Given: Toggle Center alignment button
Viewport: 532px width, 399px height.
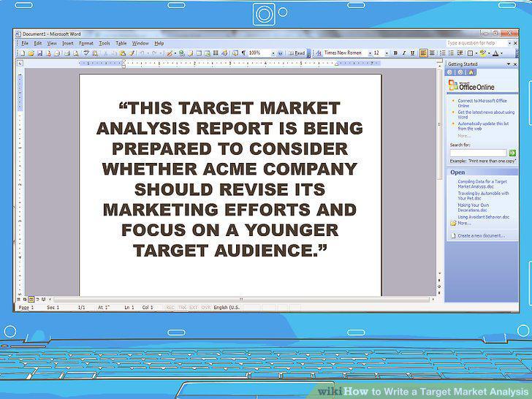Looking at the screenshot, I should pyautogui.click(x=432, y=53).
